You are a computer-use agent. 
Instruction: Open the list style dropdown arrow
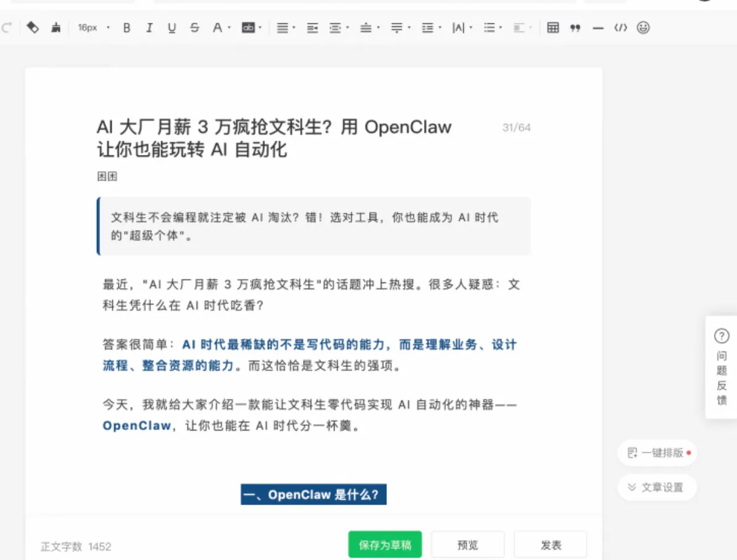pyautogui.click(x=501, y=28)
